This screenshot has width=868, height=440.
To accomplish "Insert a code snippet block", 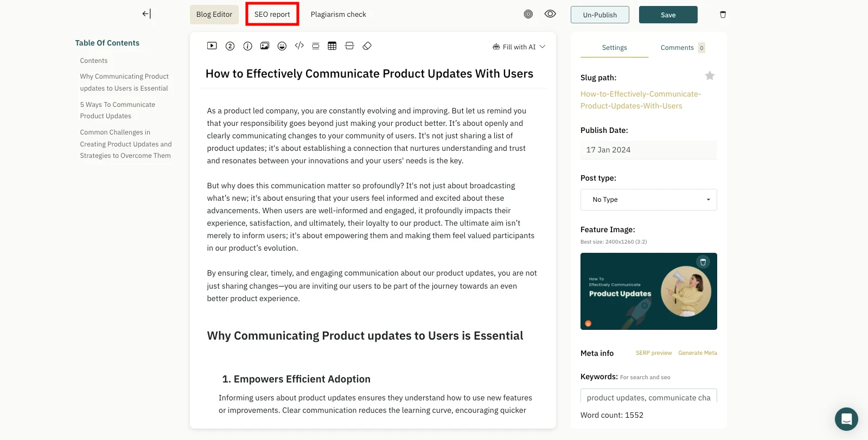I will pyautogui.click(x=299, y=46).
